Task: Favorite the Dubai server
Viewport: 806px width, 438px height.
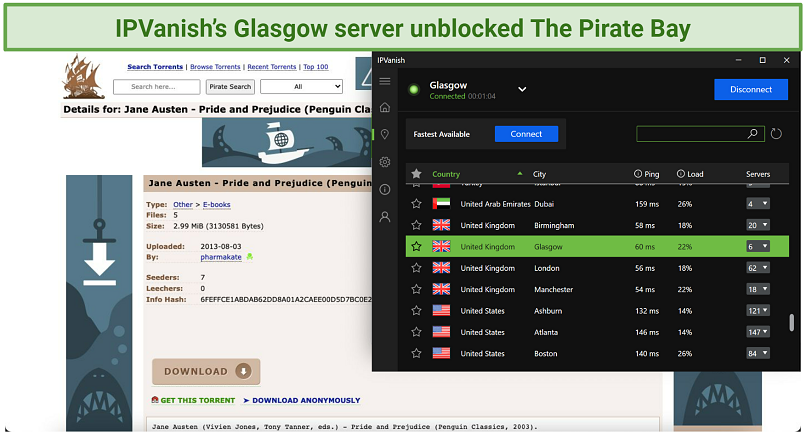Action: pyautogui.click(x=416, y=204)
